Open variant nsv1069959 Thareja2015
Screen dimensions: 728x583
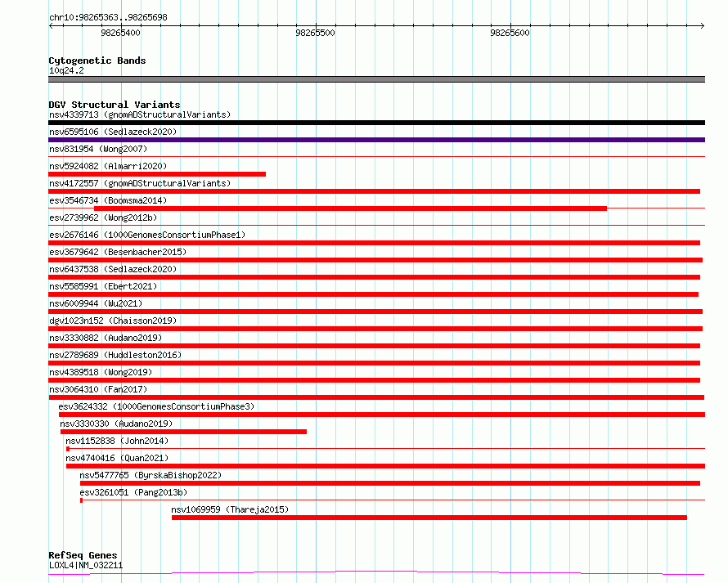click(x=230, y=509)
